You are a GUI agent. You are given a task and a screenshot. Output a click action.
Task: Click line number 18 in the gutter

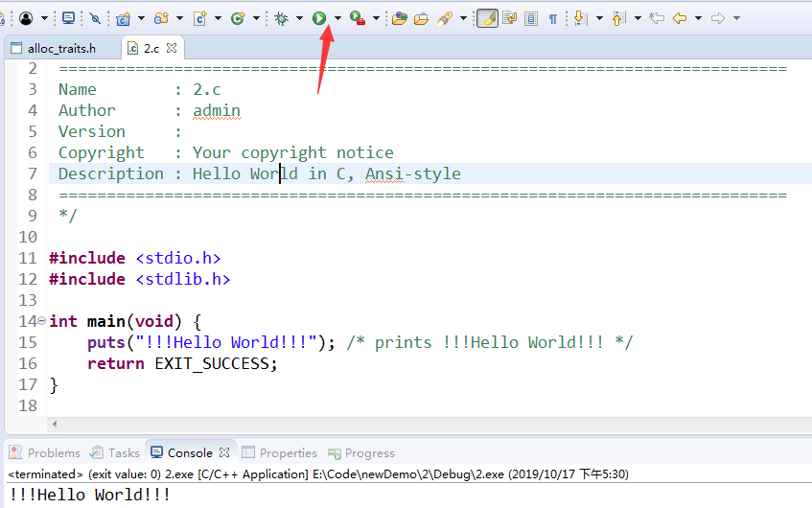28,405
